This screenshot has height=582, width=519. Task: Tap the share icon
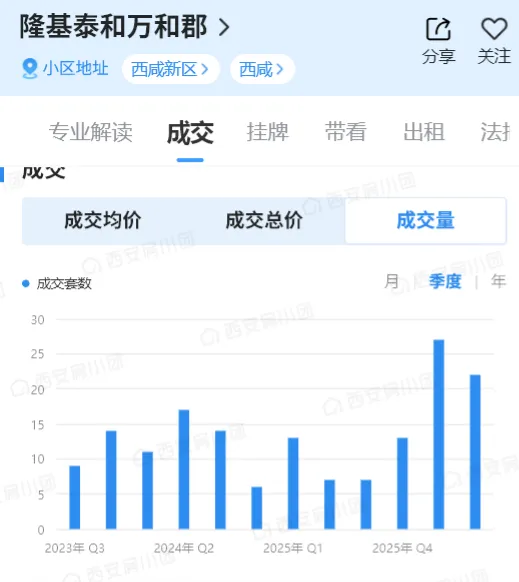tap(438, 29)
